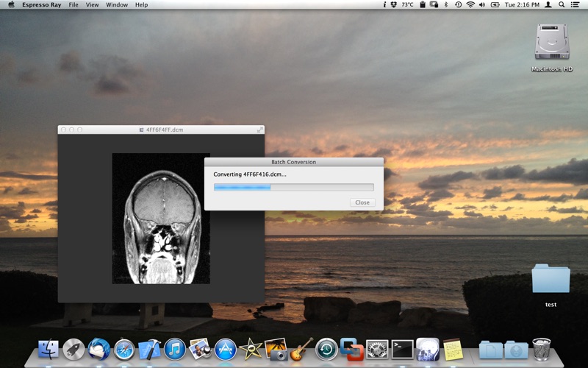
Task: Open the volume menu bar control
Action: pyautogui.click(x=482, y=4)
